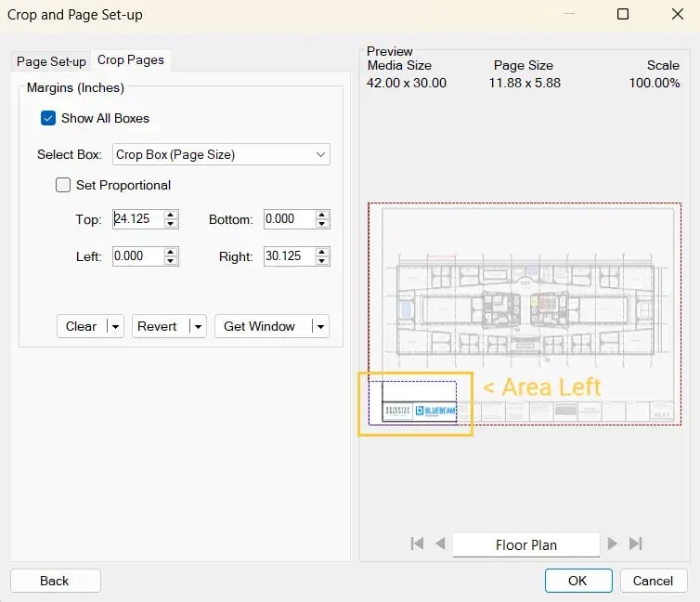Image resolution: width=700 pixels, height=602 pixels.
Task: Expand the Get Window dropdown arrow
Action: tap(320, 326)
